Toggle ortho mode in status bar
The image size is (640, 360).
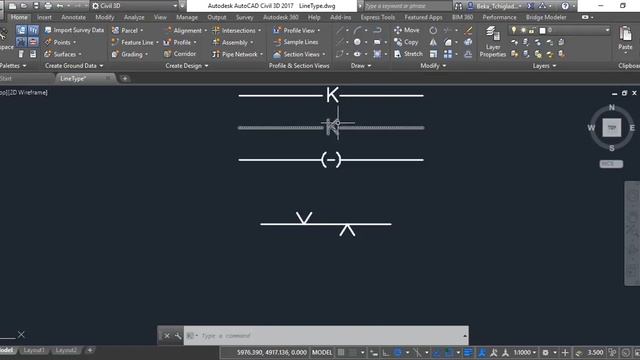click(385, 353)
